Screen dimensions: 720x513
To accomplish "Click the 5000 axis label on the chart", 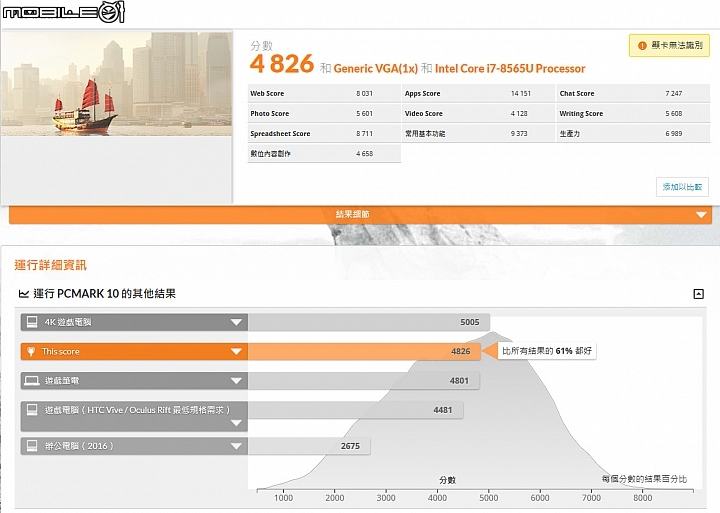I will [489, 498].
